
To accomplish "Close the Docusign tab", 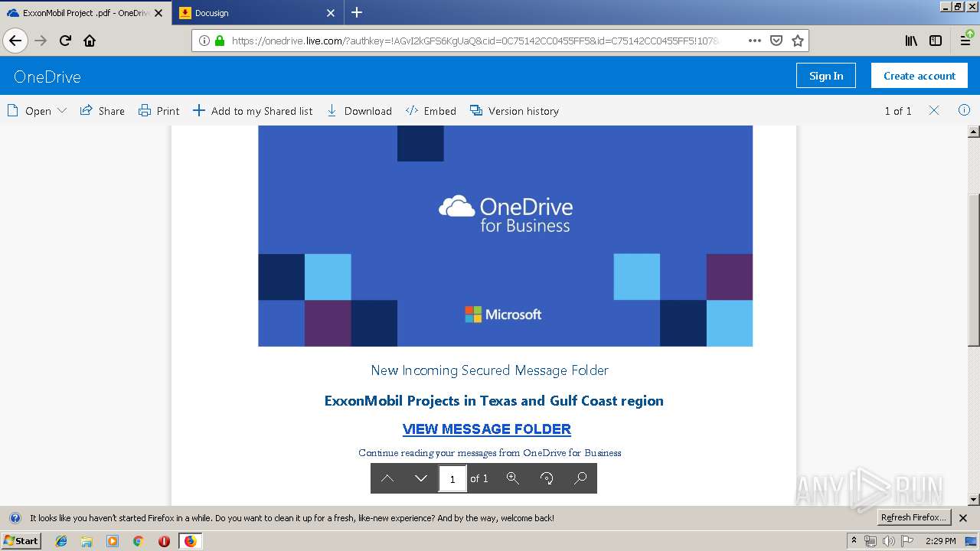I will tap(331, 13).
